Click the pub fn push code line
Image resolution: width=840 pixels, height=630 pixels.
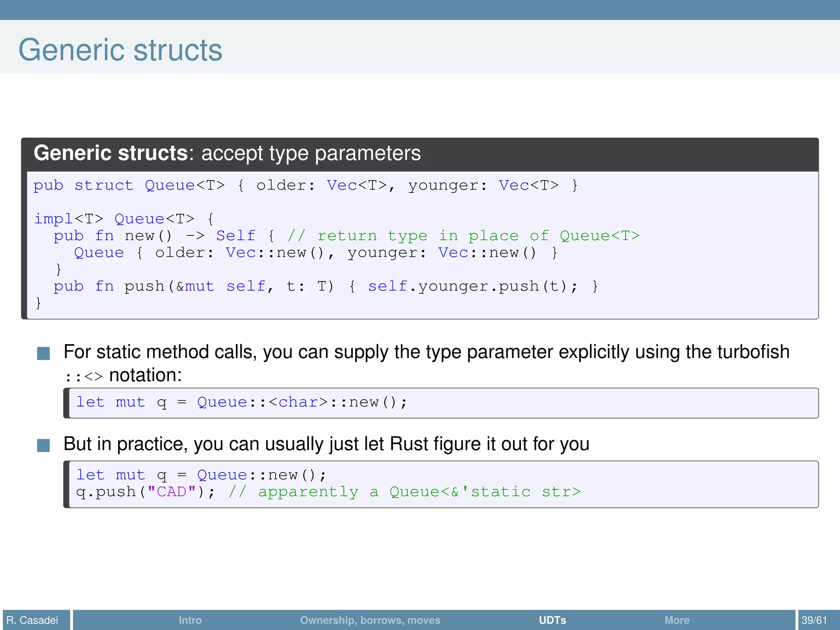click(326, 286)
